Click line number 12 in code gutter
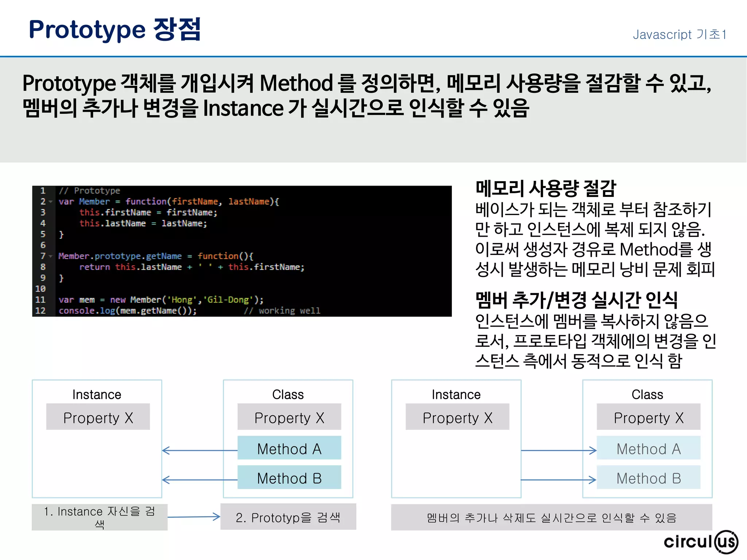 40,311
